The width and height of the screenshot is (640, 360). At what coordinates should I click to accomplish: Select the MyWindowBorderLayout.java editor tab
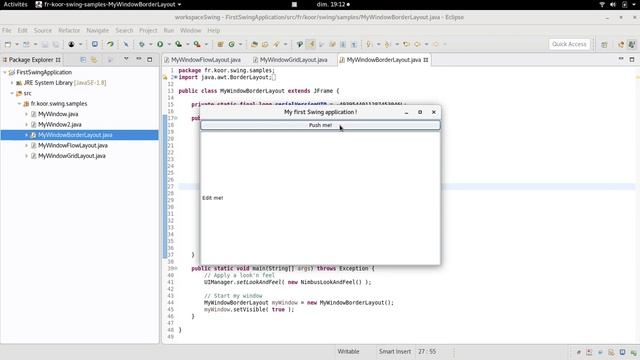point(383,60)
